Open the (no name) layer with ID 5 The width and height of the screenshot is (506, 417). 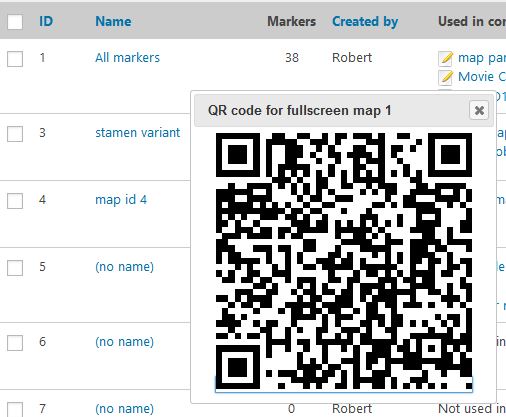pyautogui.click(x=124, y=267)
